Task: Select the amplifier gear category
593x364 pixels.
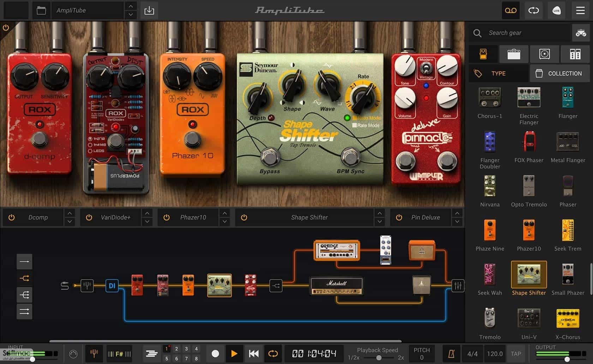Action: coord(514,54)
